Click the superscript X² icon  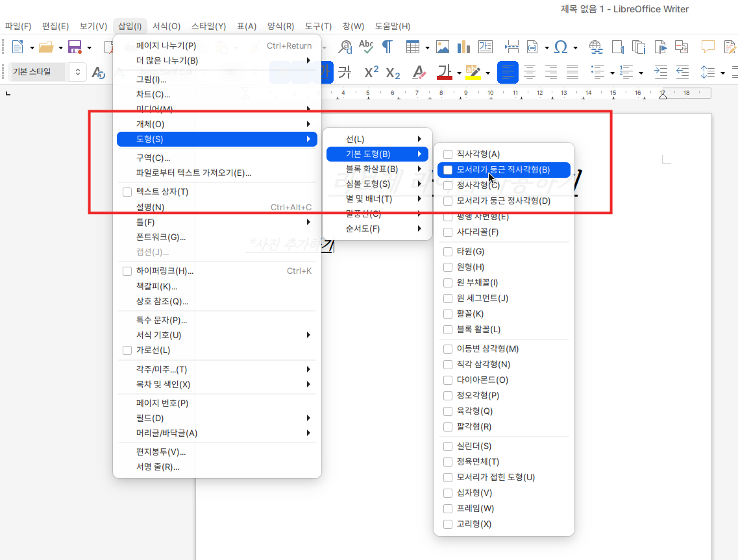[x=371, y=72]
